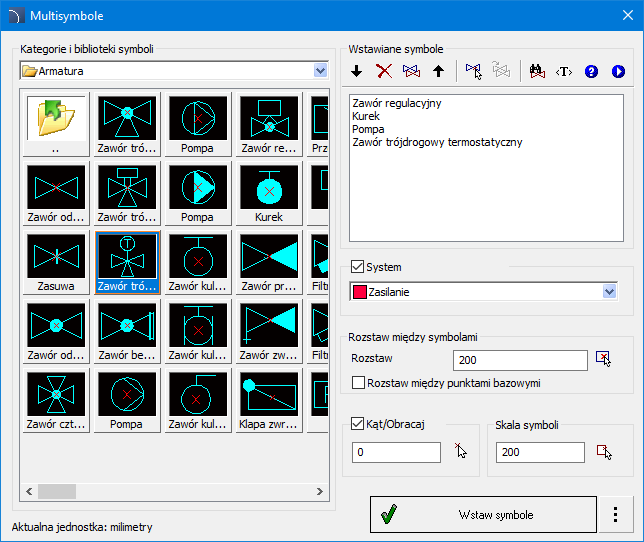Image resolution: width=644 pixels, height=542 pixels.
Task: Open help via blue question mark icon
Action: pos(591,71)
